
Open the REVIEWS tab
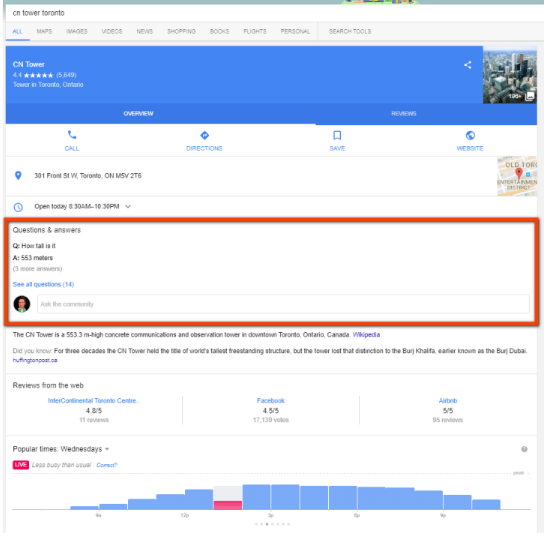pyautogui.click(x=404, y=114)
